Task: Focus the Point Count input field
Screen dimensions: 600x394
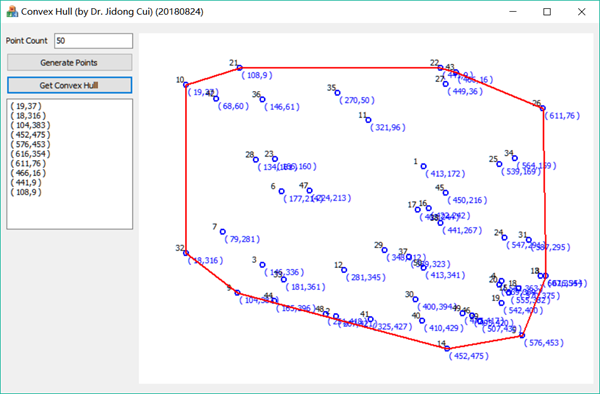Action: pos(93,41)
